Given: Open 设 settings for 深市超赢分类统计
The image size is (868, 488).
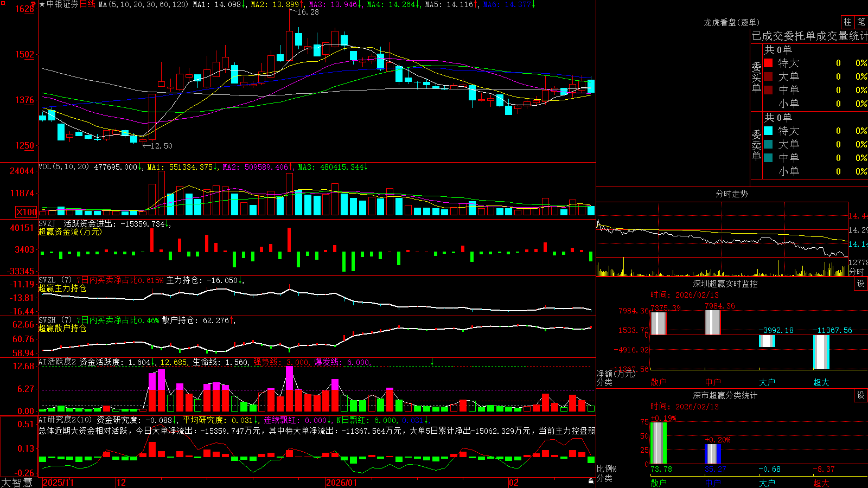Looking at the screenshot, I should point(861,395).
